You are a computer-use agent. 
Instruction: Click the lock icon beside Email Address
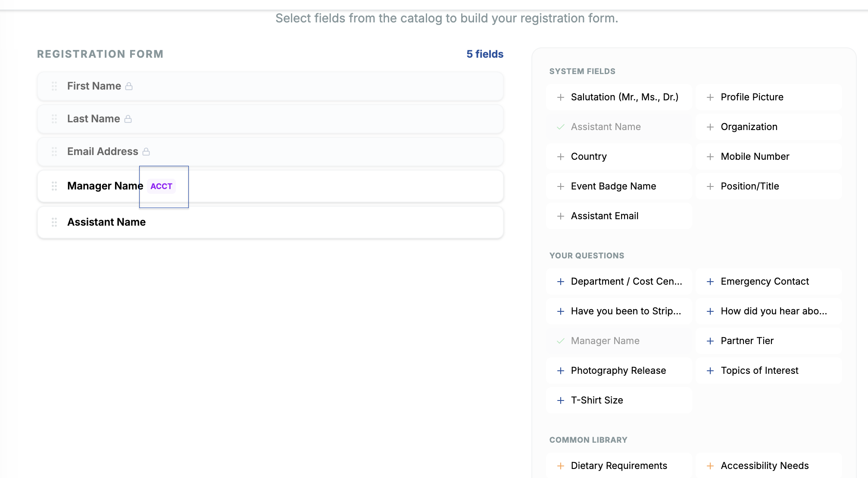146,152
